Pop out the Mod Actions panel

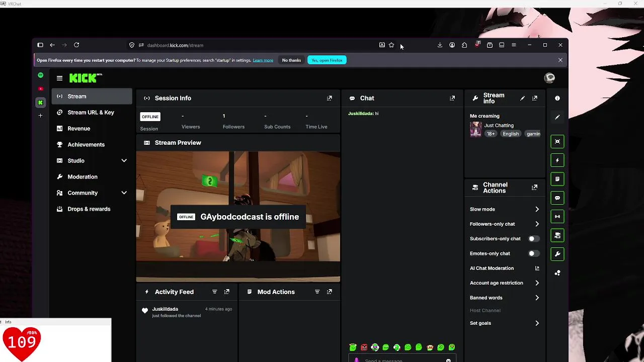(x=329, y=292)
